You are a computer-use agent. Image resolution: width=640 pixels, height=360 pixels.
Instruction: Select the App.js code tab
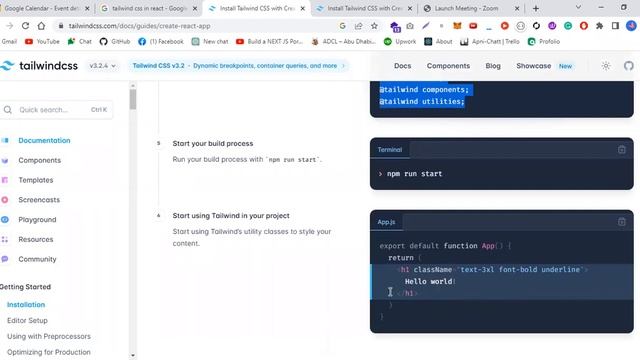(386, 222)
